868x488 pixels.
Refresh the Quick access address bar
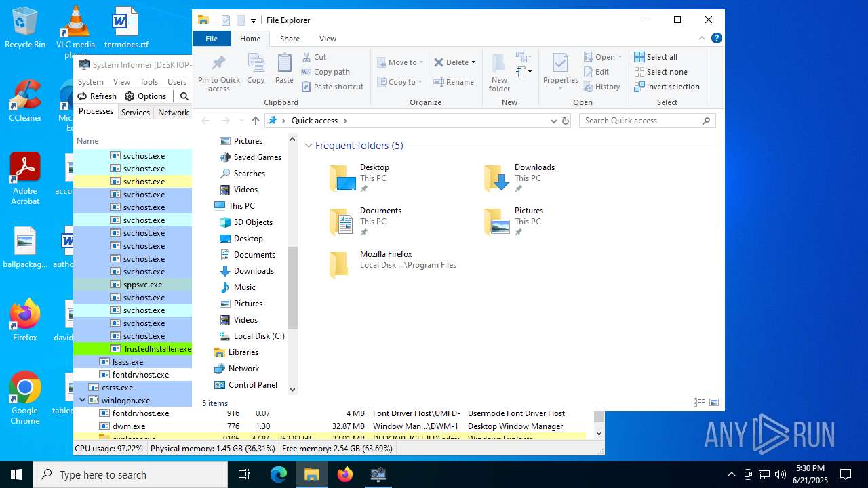click(x=566, y=121)
